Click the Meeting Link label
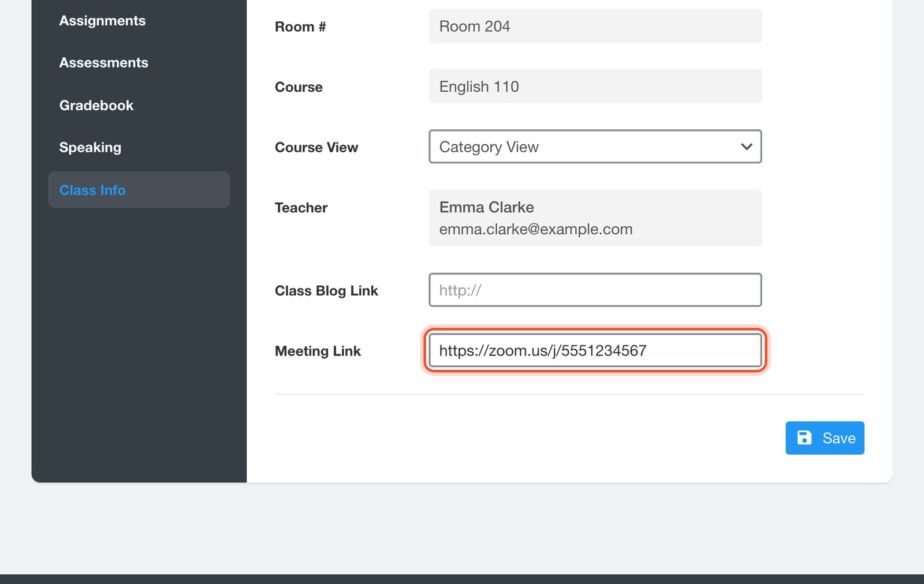This screenshot has width=924, height=584. coord(318,351)
